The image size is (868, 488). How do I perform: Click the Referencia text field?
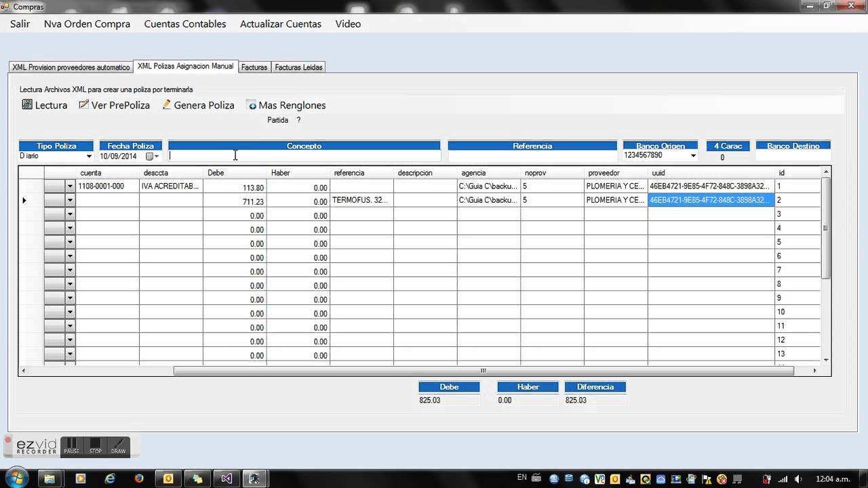click(532, 156)
